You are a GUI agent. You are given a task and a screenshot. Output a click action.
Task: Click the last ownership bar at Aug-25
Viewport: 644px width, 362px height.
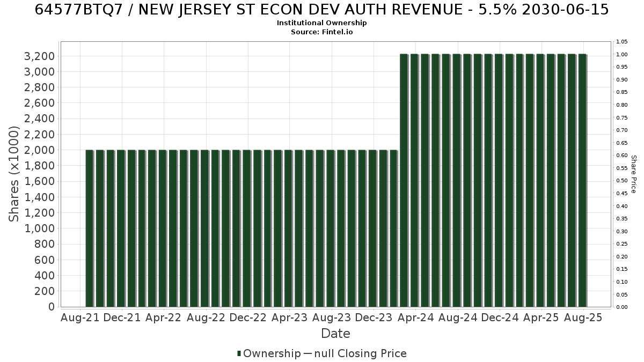[583, 181]
